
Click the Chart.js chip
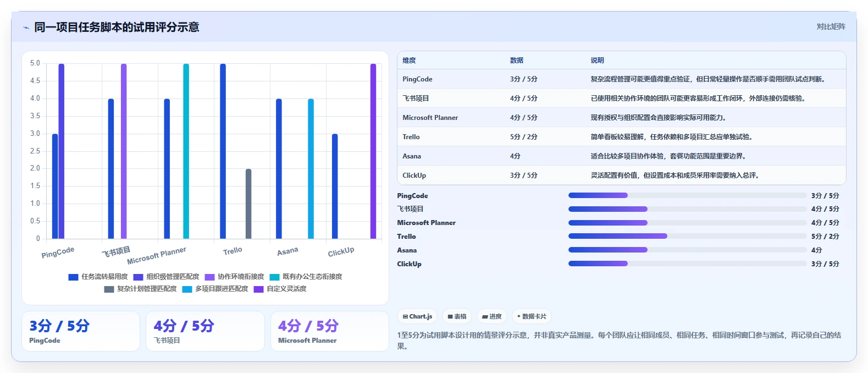(417, 316)
